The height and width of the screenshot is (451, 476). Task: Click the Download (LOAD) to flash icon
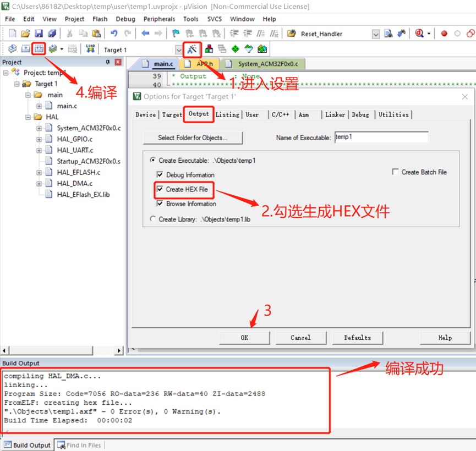[x=90, y=49]
